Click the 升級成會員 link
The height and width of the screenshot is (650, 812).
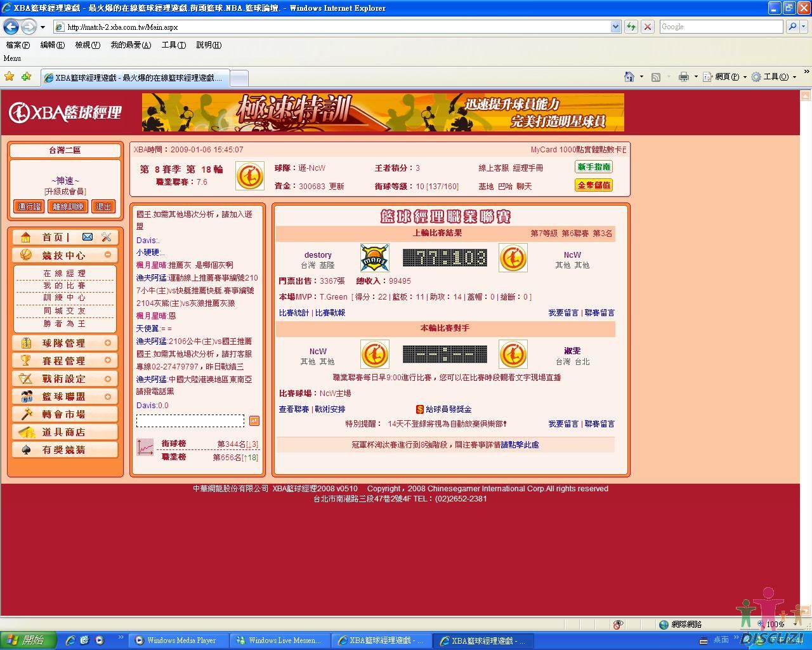point(65,192)
